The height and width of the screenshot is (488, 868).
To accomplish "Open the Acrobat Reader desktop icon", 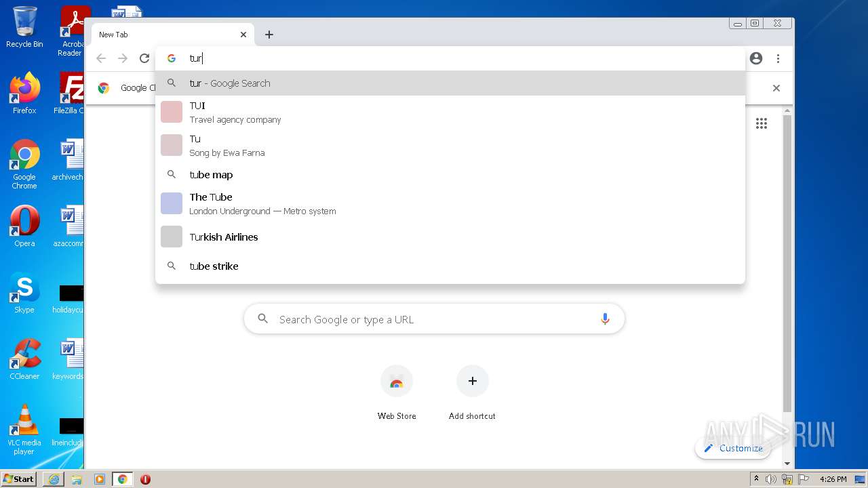I will (72, 31).
